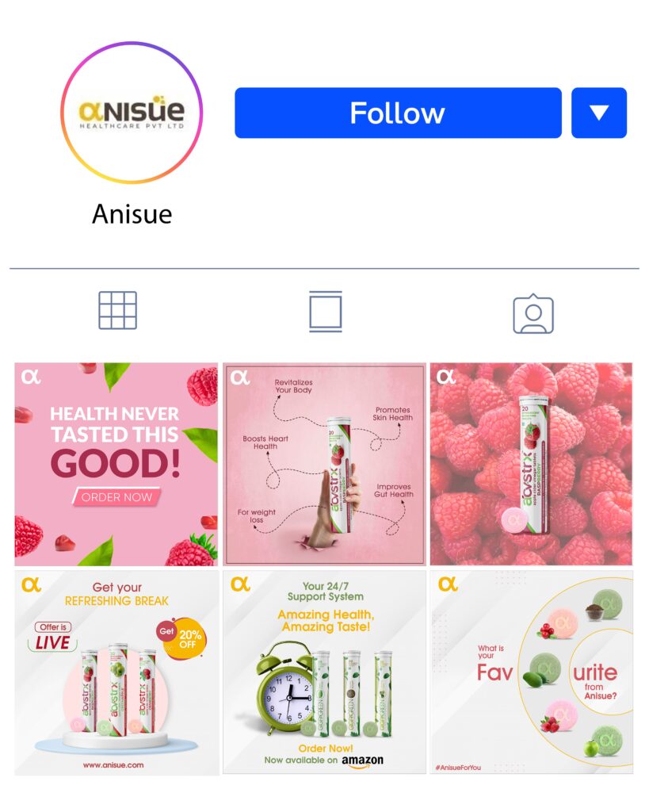Click the Order Now banner in first post

pyautogui.click(x=116, y=496)
